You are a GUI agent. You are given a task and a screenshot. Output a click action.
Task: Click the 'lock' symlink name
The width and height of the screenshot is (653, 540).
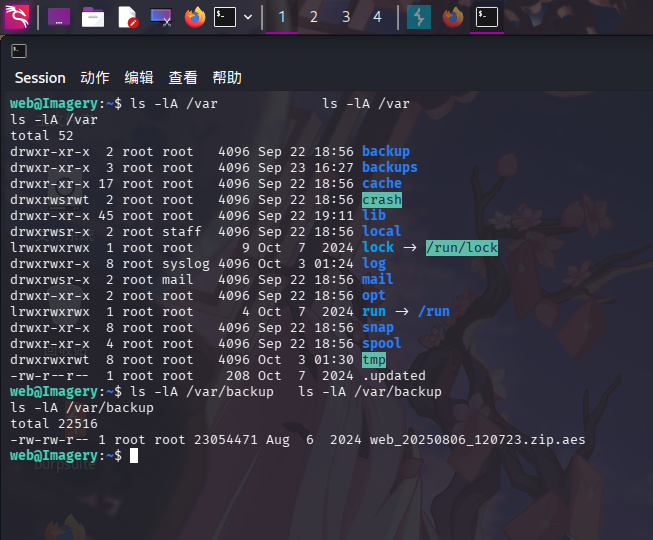click(x=378, y=247)
